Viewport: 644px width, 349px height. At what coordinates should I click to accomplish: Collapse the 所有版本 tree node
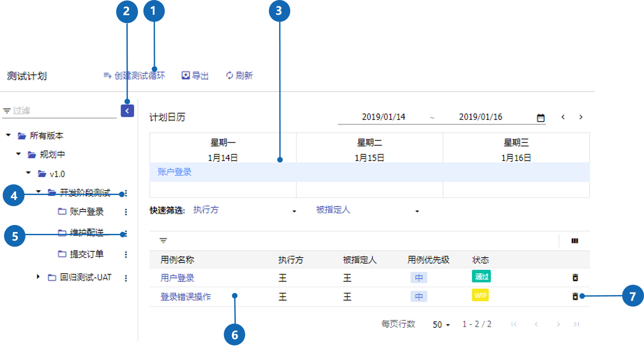[8, 135]
